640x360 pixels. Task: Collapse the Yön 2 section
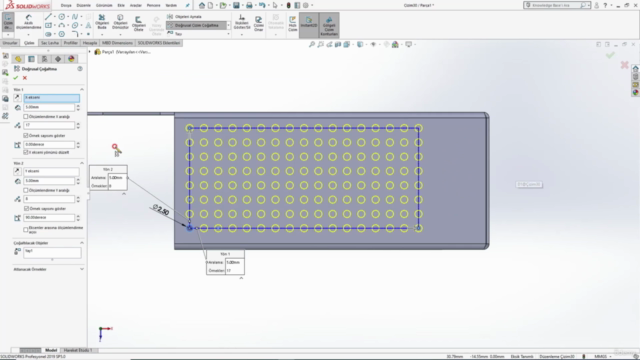click(82, 163)
